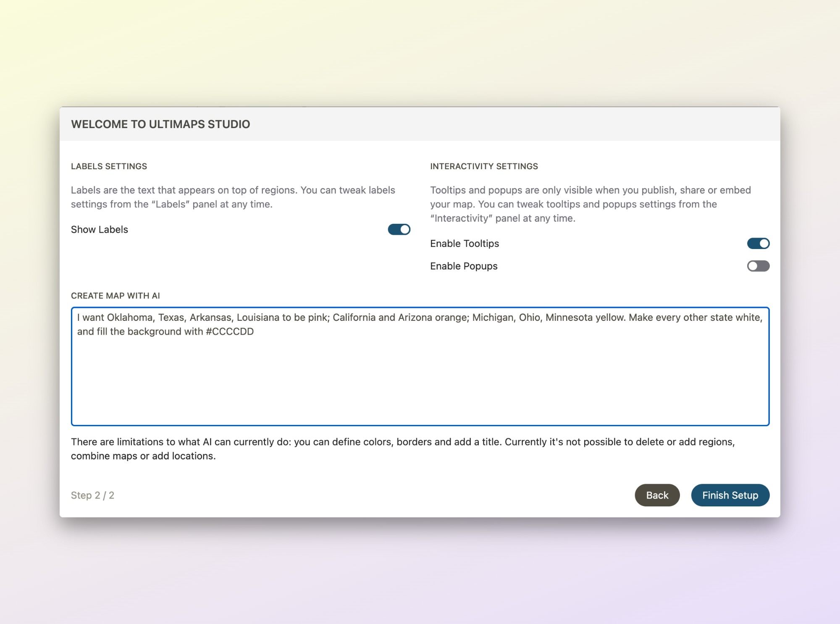Click Finish Setup to complete the wizard
The image size is (840, 624).
coord(730,495)
